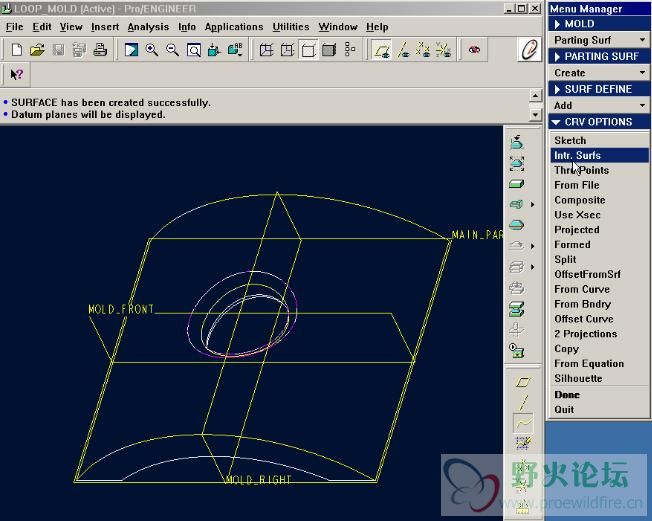Select the MOLD_RIGHT datum label
Image resolution: width=652 pixels, height=521 pixels.
coord(258,480)
